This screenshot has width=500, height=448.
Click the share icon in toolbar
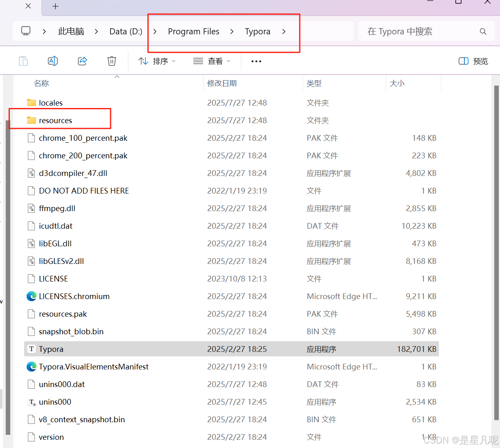[x=82, y=61]
